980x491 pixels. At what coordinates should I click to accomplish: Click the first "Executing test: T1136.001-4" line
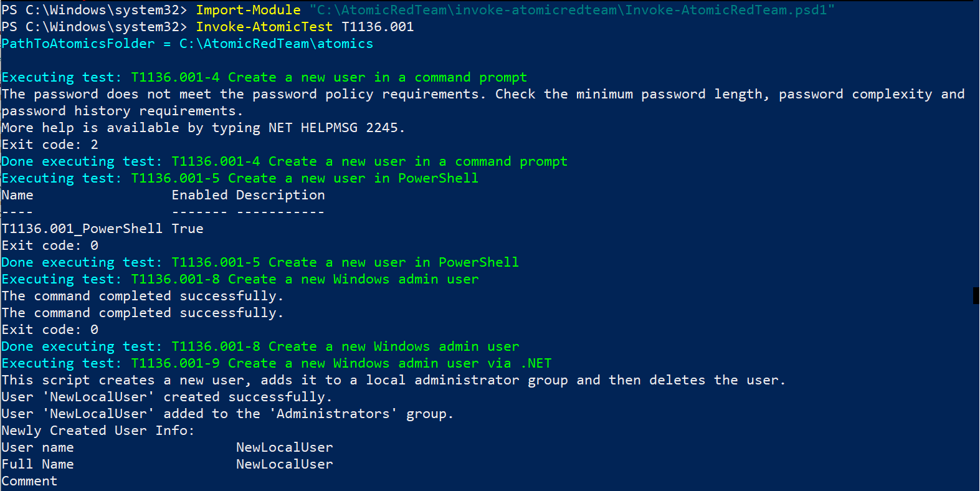point(264,77)
